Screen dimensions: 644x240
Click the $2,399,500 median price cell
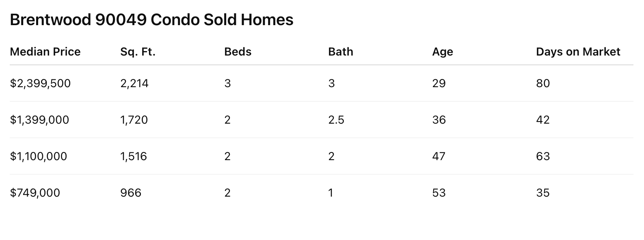coord(40,84)
